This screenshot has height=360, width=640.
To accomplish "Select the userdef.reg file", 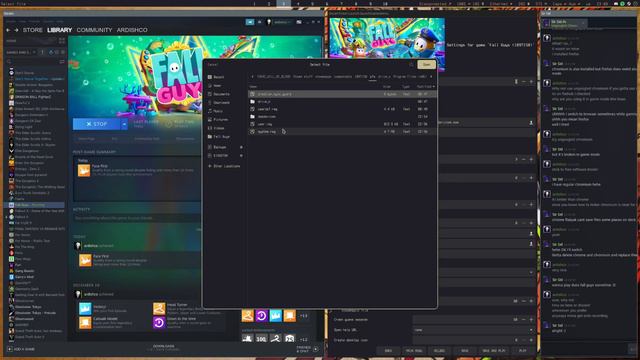I will pos(342,109).
